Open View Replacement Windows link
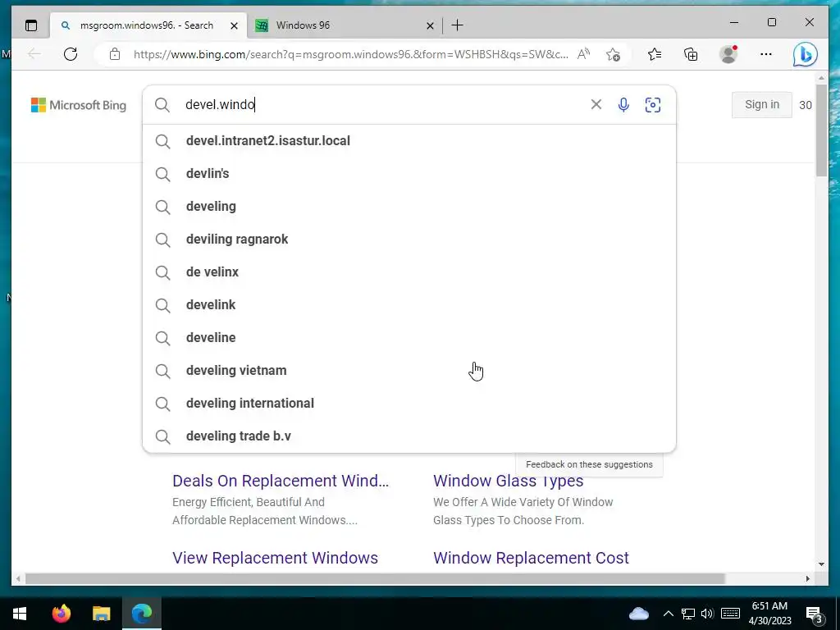 click(276, 558)
